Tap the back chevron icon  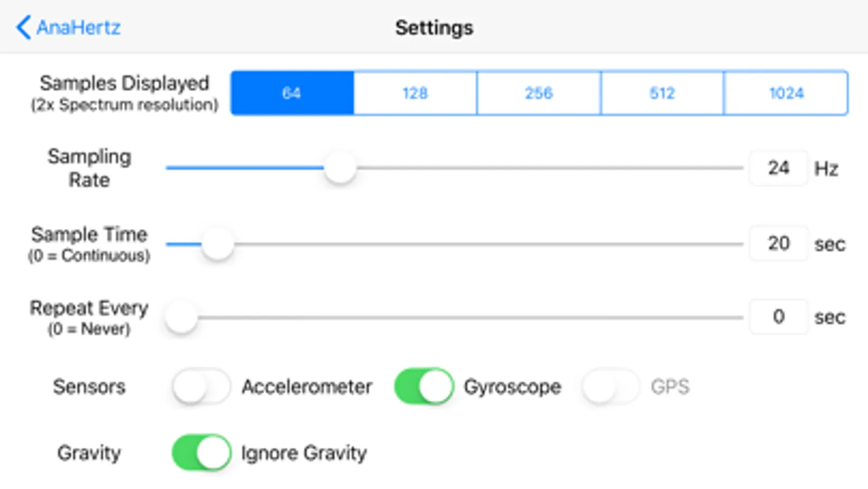click(x=23, y=27)
